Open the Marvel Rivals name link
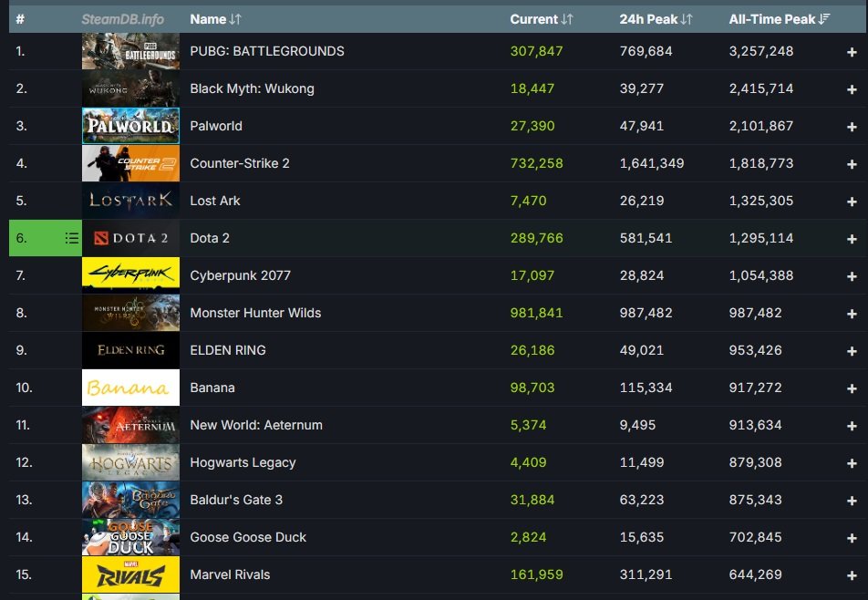This screenshot has width=868, height=600. pyautogui.click(x=230, y=574)
